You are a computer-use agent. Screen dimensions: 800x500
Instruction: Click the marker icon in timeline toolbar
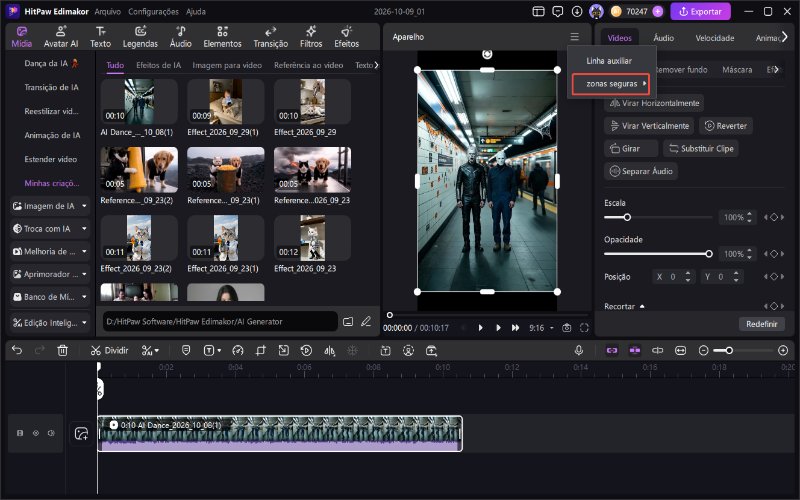(x=186, y=351)
